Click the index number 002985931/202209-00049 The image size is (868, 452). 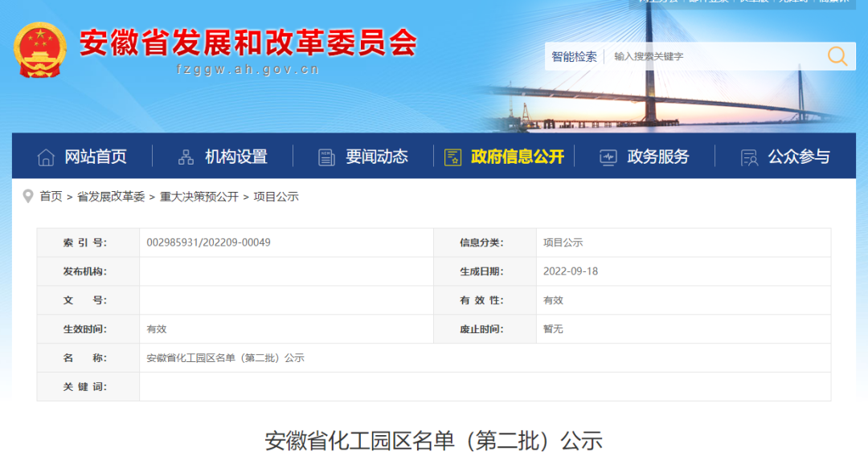point(208,242)
